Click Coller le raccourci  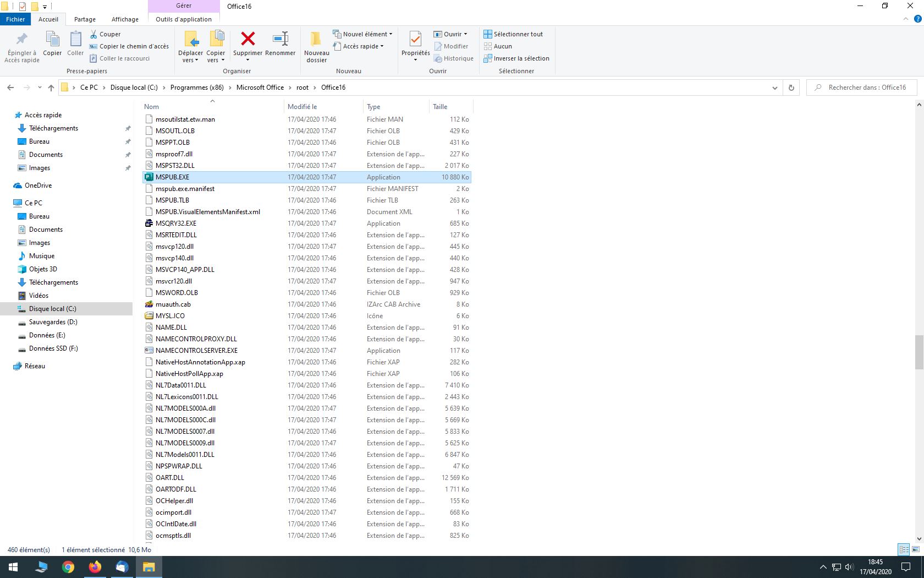[120, 58]
